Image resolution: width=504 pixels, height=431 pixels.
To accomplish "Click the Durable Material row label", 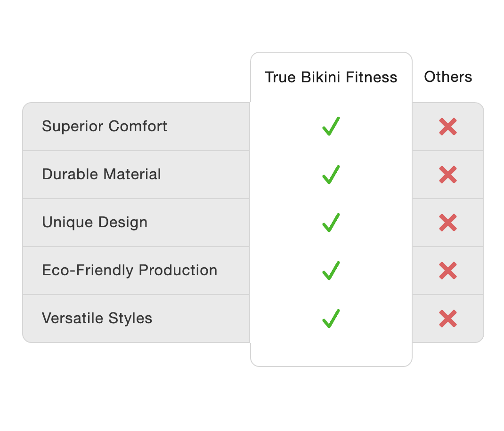I will (x=101, y=175).
